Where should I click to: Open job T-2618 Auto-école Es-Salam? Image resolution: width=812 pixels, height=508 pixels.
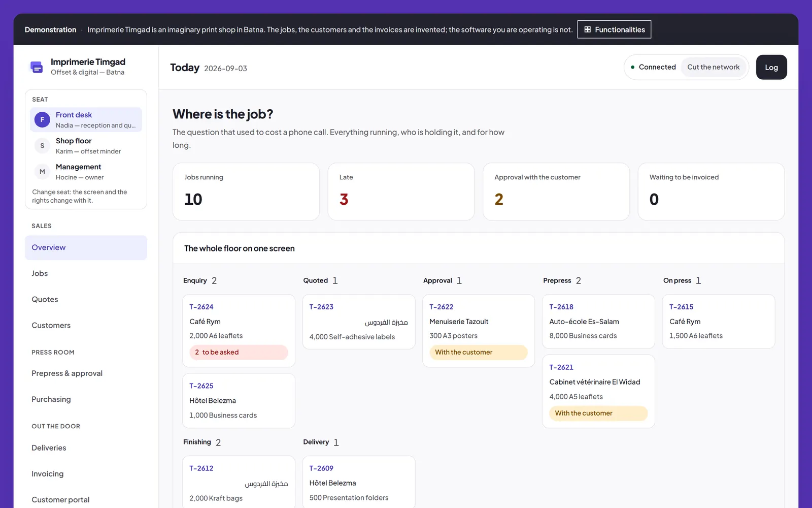coord(598,322)
